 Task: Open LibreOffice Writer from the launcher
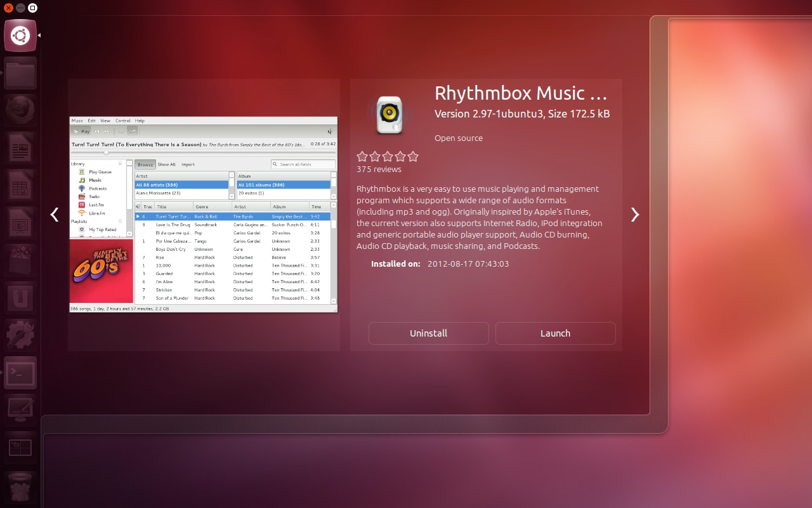[20, 148]
